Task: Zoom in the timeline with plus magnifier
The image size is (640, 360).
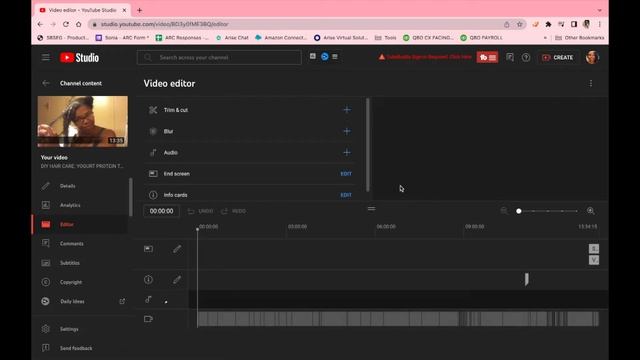Action: tap(591, 211)
